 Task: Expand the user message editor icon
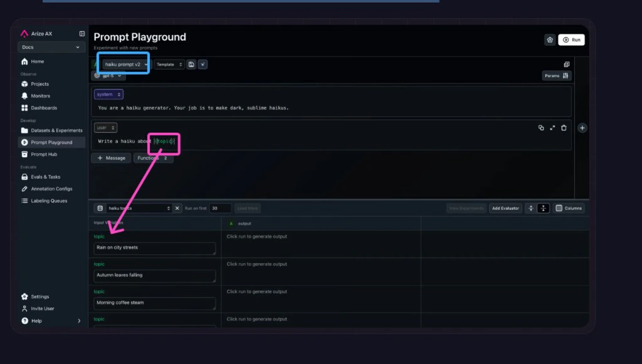point(552,128)
